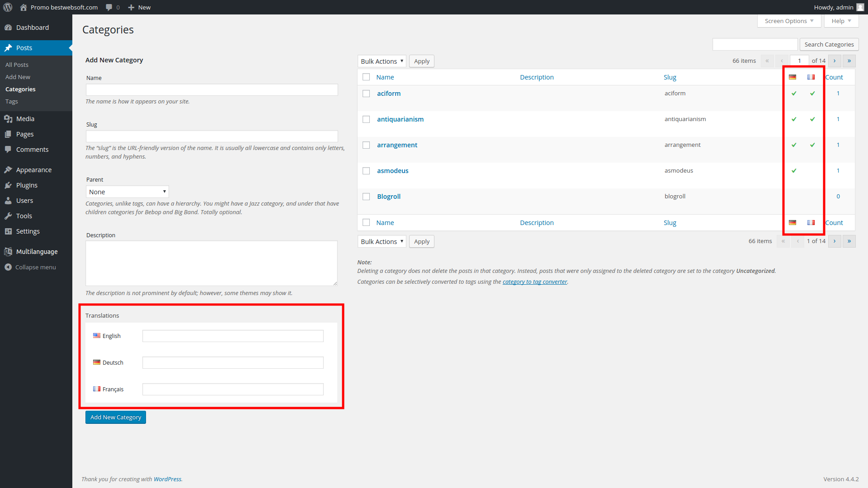
Task: Click the Description textarea
Action: (212, 263)
